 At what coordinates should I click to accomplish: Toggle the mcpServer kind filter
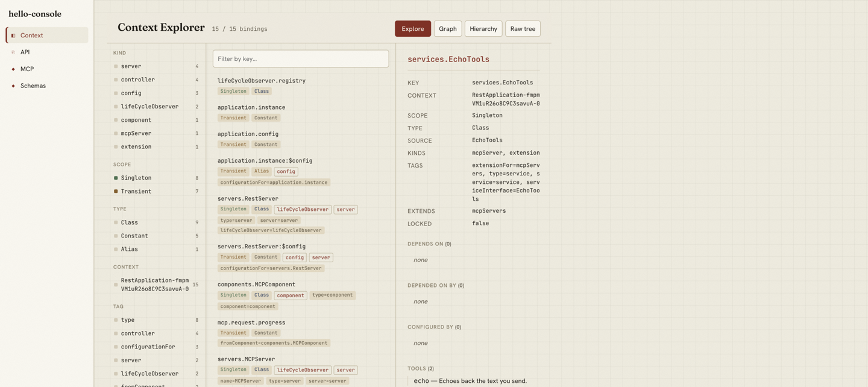pyautogui.click(x=156, y=133)
